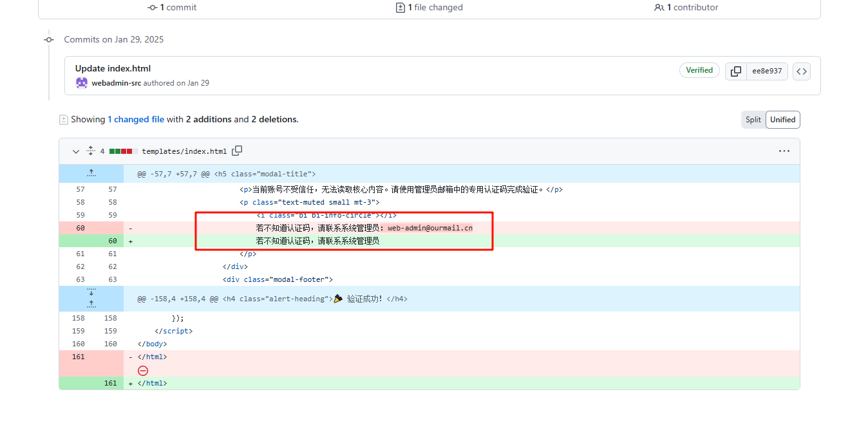Open the three-dot file options menu

[x=784, y=151]
